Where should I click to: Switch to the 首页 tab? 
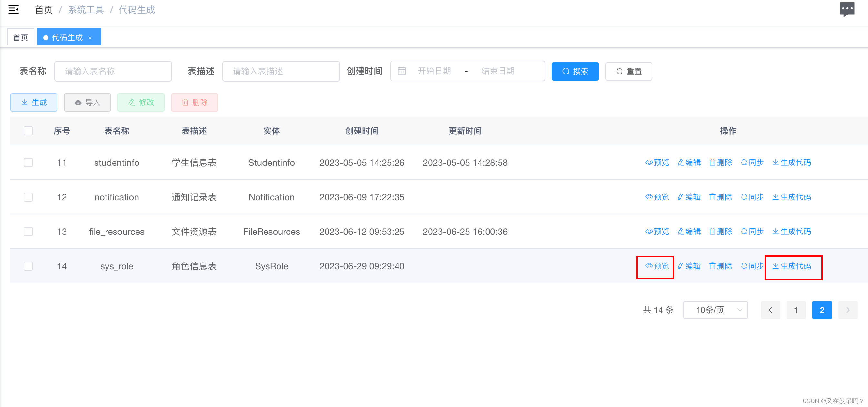pos(21,37)
